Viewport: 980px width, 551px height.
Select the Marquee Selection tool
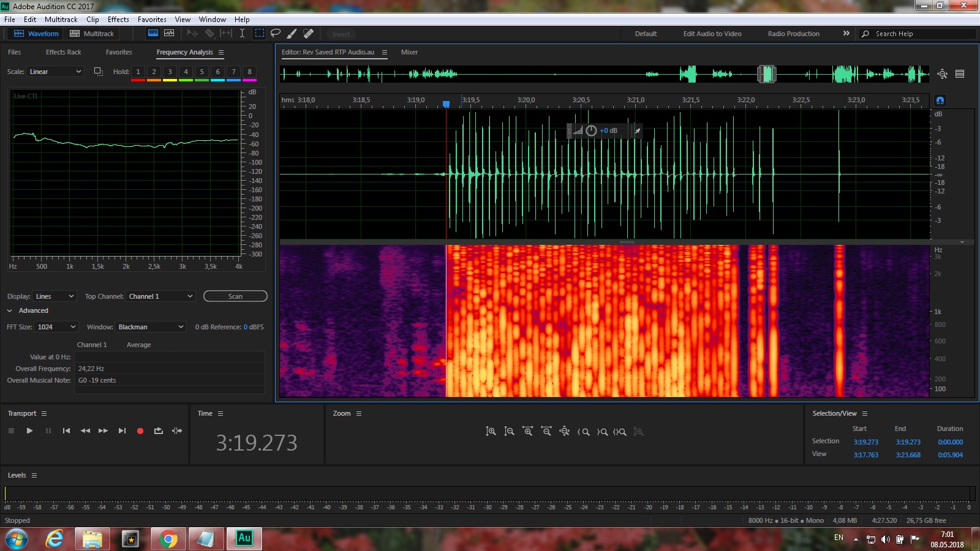[260, 34]
